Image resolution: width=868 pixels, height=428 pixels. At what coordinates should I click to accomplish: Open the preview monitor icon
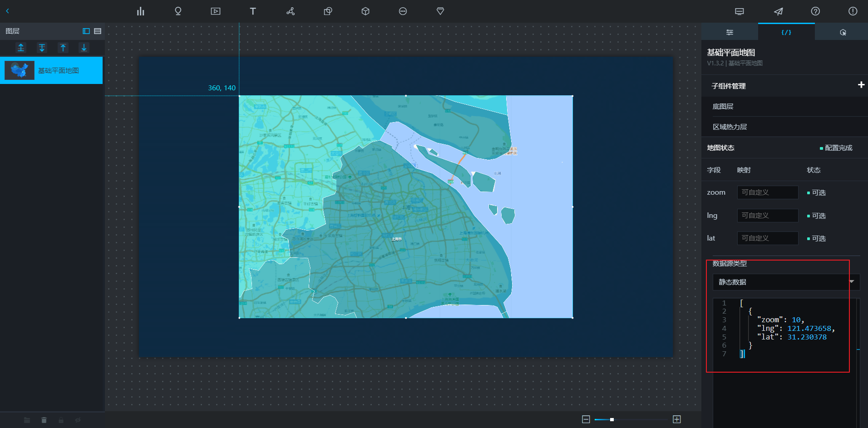pyautogui.click(x=740, y=11)
